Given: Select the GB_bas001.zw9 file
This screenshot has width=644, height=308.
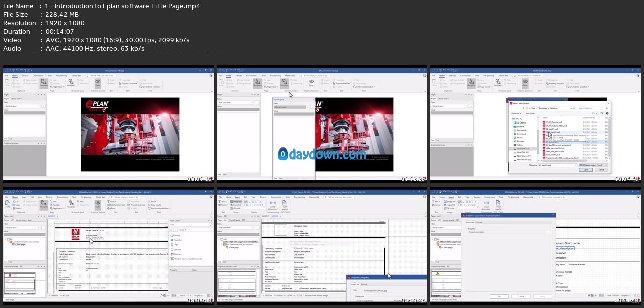Looking at the screenshot, I should click(x=551, y=129).
